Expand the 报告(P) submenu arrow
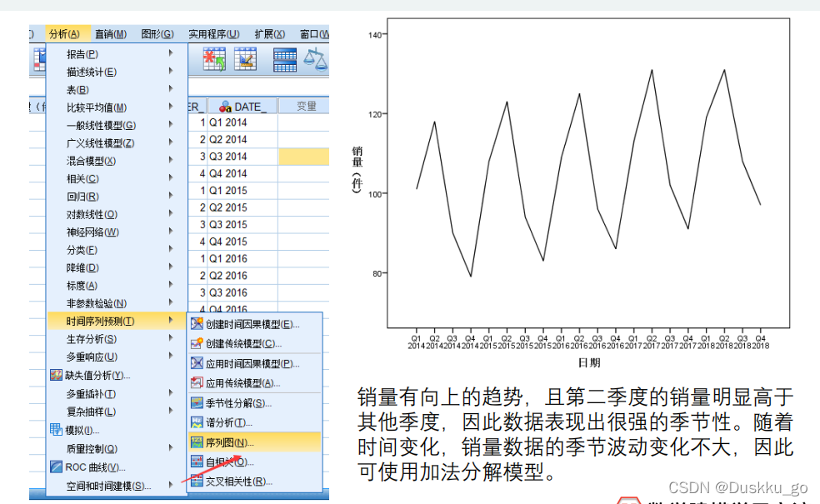Viewport: 820px width, 504px height. coord(171,53)
